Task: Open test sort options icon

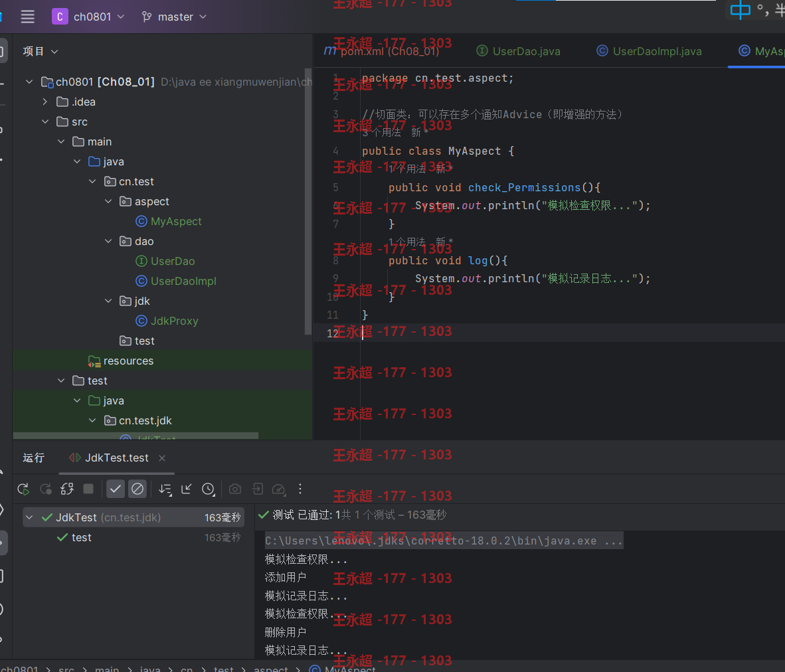Action: (165, 489)
